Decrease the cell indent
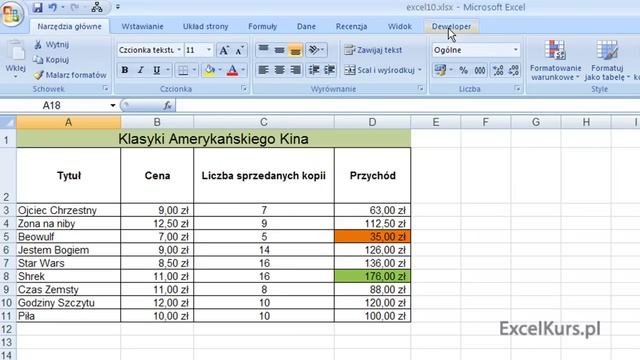 pos(314,70)
